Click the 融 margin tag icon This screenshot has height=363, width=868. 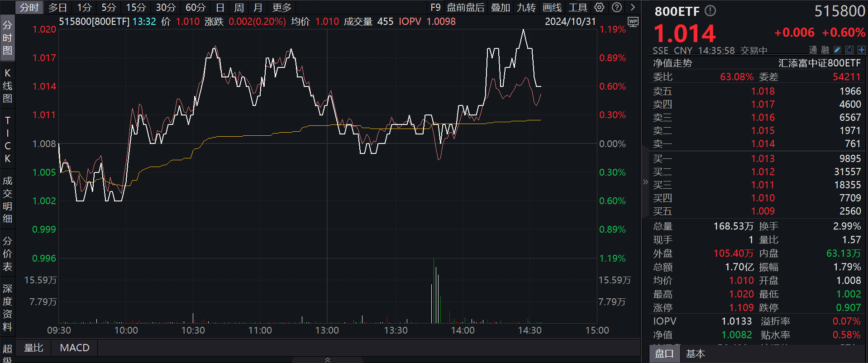click(825, 50)
